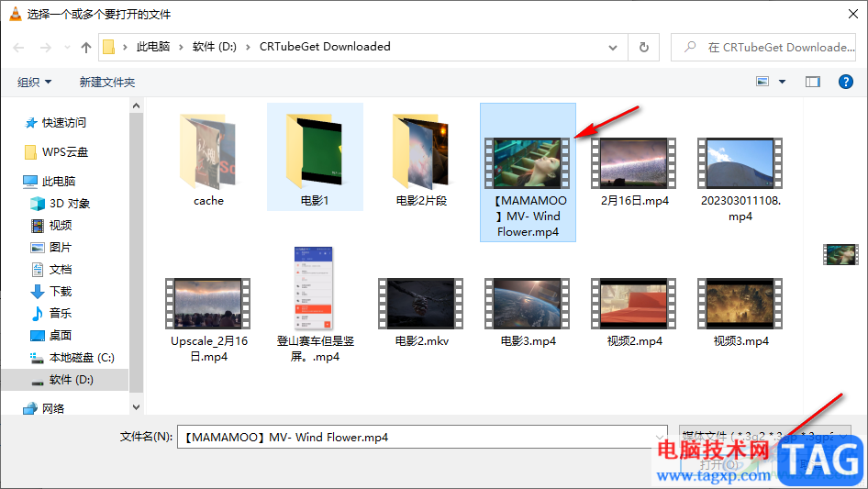
Task: Select the 登山赛车但是竖屏。.mp4 file
Action: pos(315,305)
